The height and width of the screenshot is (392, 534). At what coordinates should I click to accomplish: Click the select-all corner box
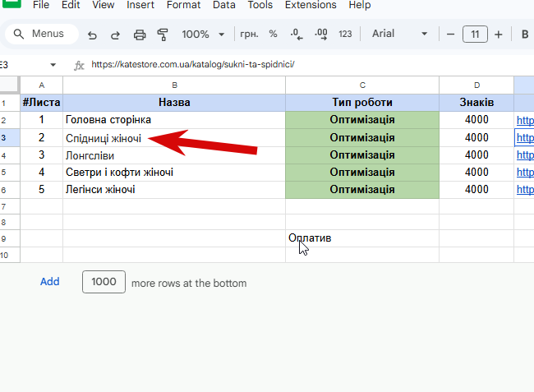[9, 85]
